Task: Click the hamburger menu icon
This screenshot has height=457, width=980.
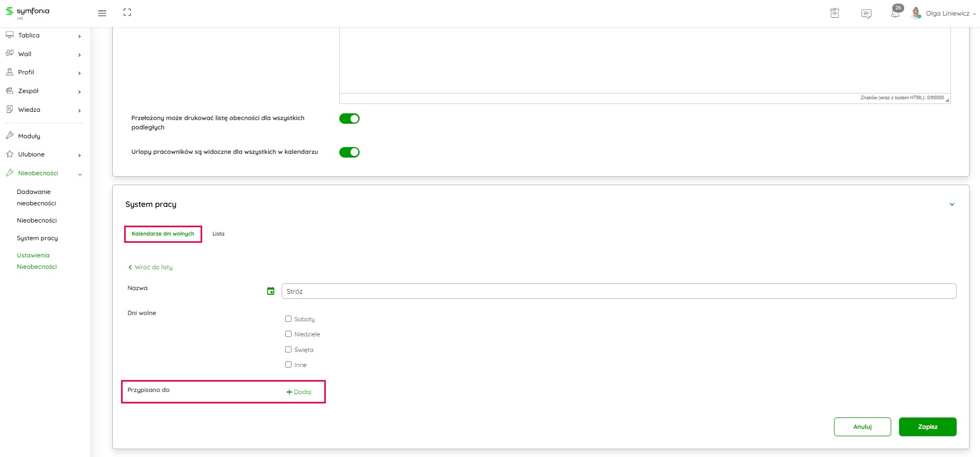Action: pyautogui.click(x=102, y=13)
